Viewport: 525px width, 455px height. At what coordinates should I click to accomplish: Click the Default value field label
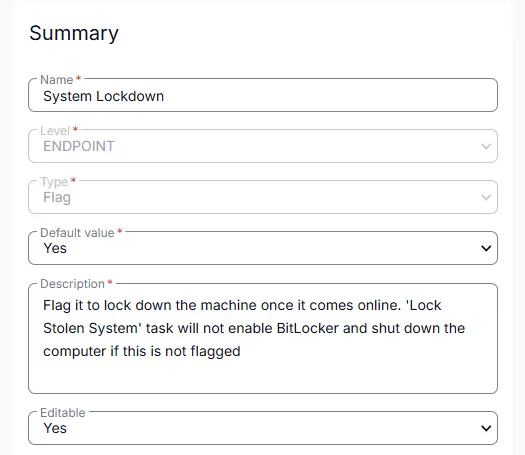pos(77,233)
